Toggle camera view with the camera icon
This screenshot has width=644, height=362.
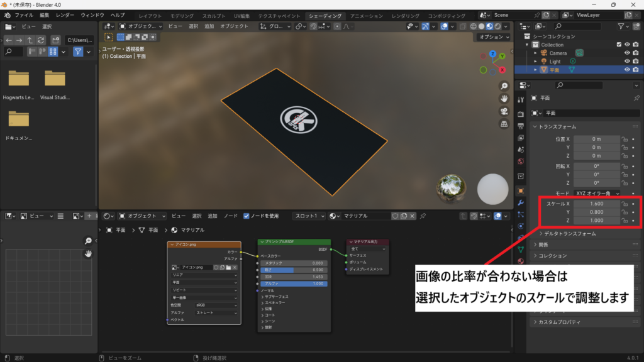coord(504,111)
